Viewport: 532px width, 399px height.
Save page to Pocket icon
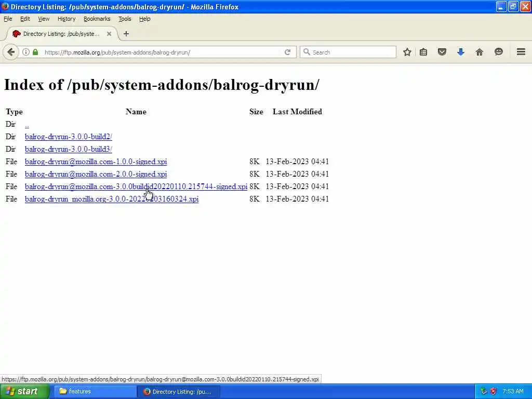(442, 52)
